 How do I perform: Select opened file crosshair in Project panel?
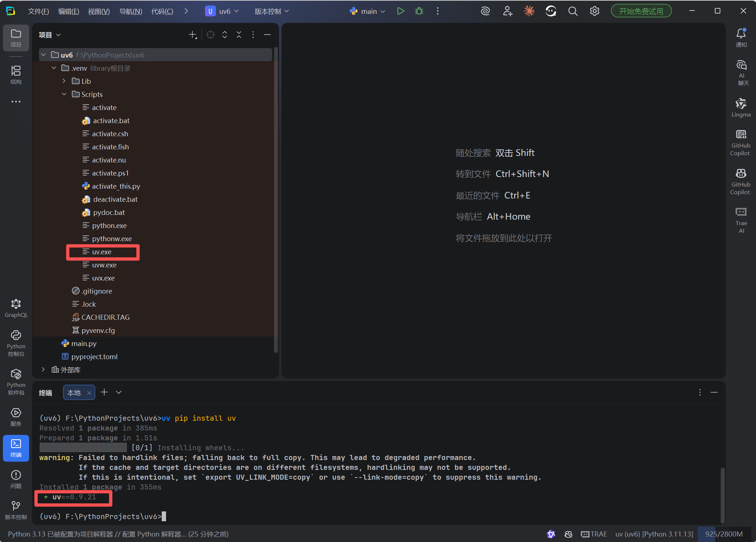(210, 35)
